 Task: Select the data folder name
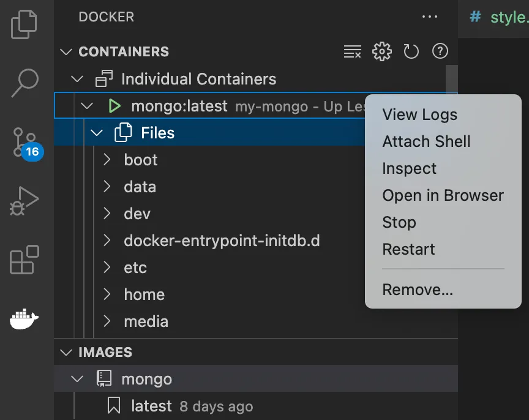coord(140,187)
